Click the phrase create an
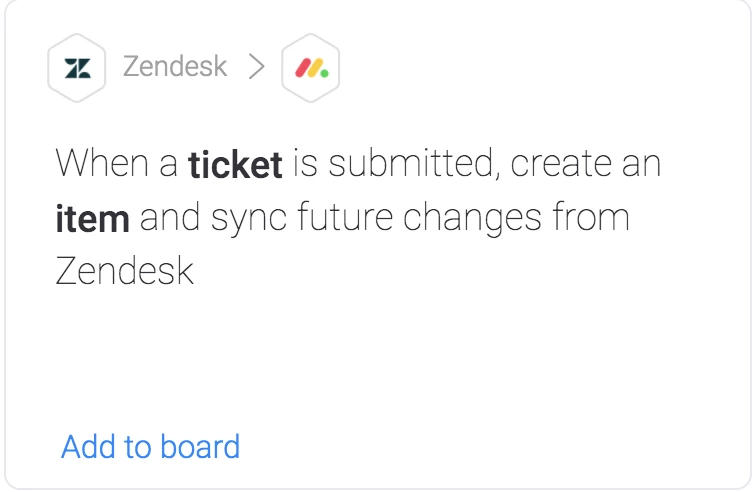754x492 pixels. coord(586,164)
